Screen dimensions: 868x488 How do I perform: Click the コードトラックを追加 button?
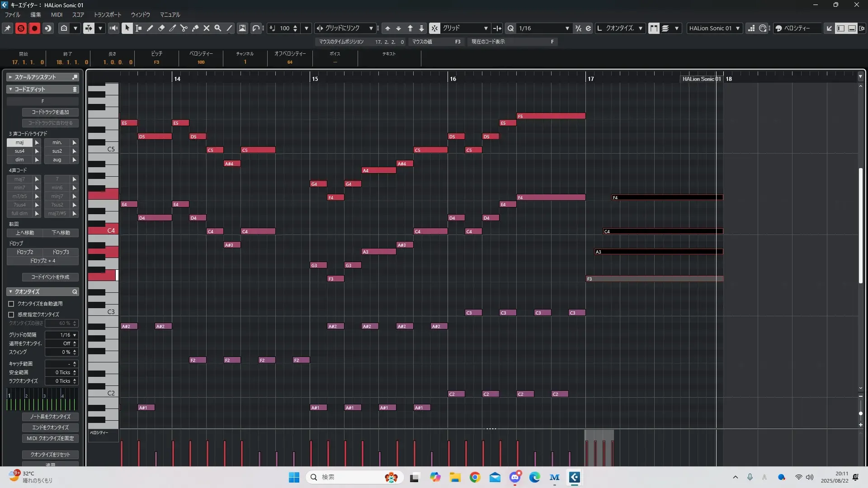pyautogui.click(x=50, y=112)
